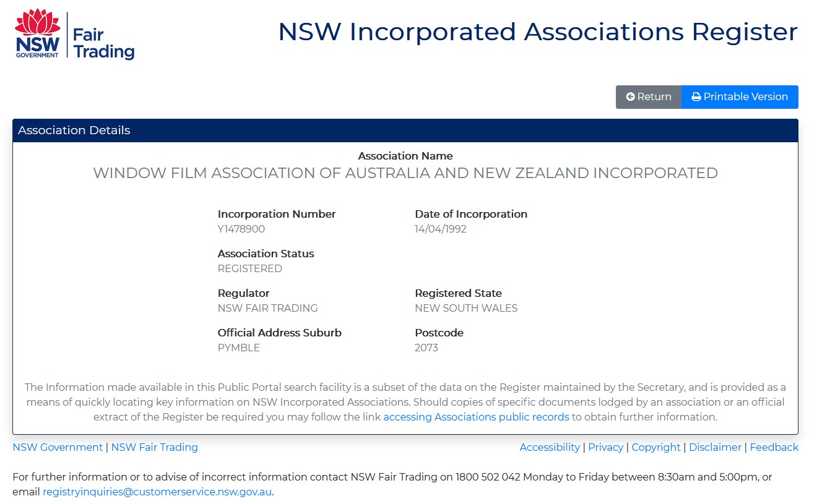
Task: Click the regulator value NSW FAIR TRADING
Action: point(267,308)
